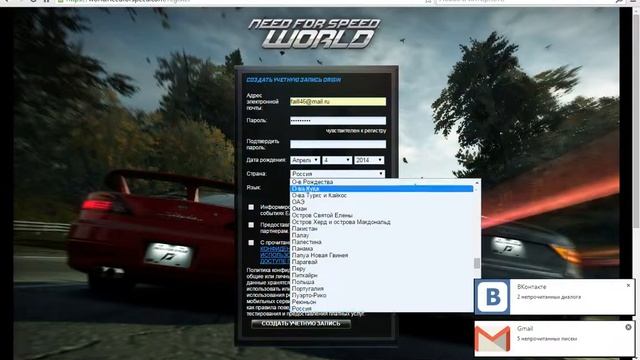
Task: Open the birth year dropdown showing 2014
Action: 369,160
